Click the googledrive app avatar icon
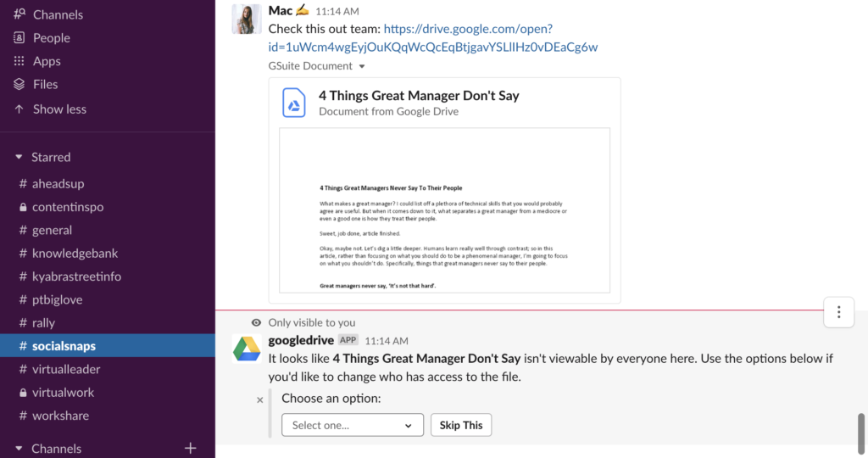This screenshot has width=868, height=458. coord(247,349)
